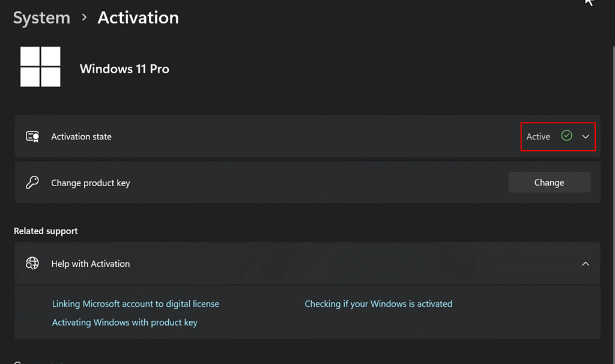Click the Activation state label

pyautogui.click(x=81, y=137)
